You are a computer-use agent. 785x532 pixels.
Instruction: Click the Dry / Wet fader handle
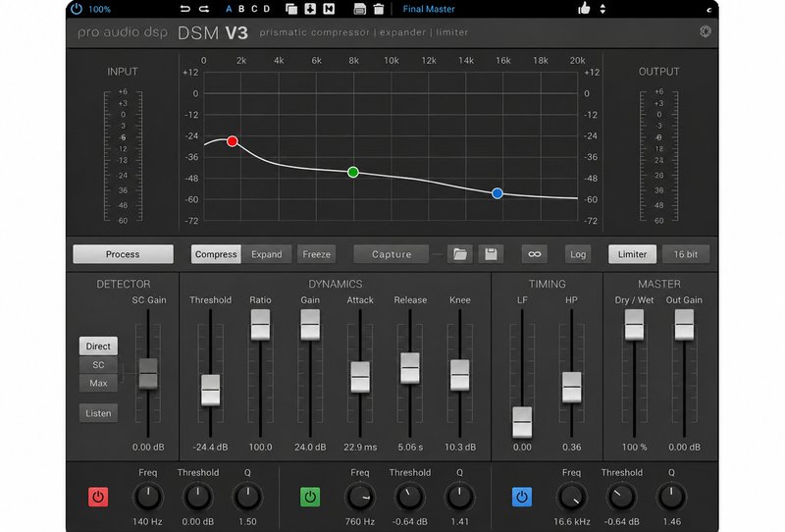[634, 325]
